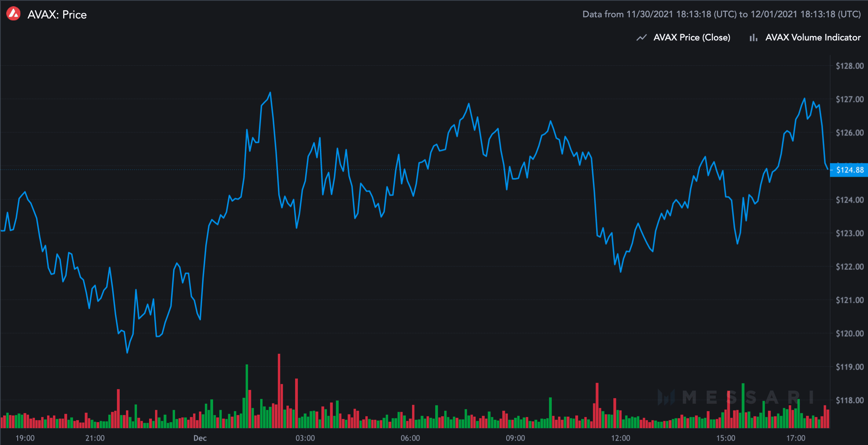Click the tallest green volume bar after Dec
Image resolution: width=868 pixels, height=445 pixels.
(247, 396)
